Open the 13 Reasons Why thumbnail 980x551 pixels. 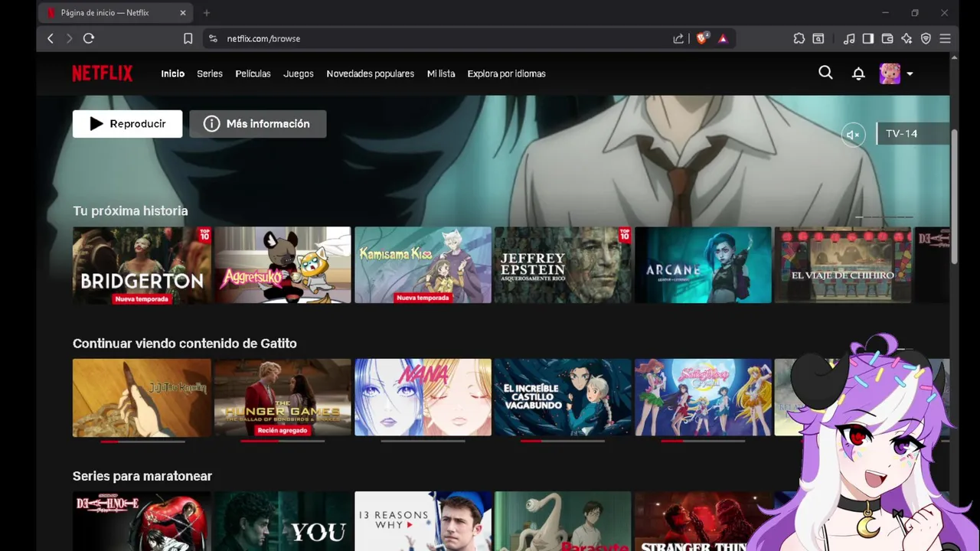(423, 521)
